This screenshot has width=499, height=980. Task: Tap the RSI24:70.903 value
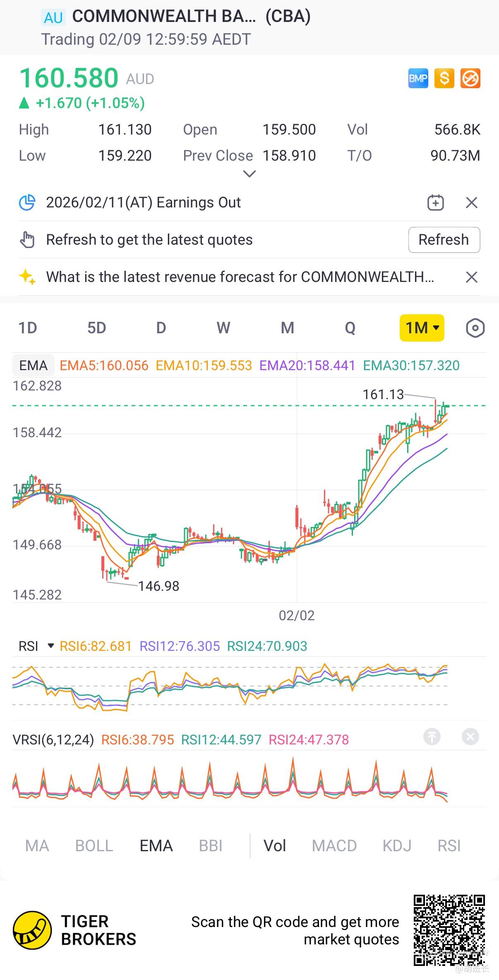(x=267, y=646)
